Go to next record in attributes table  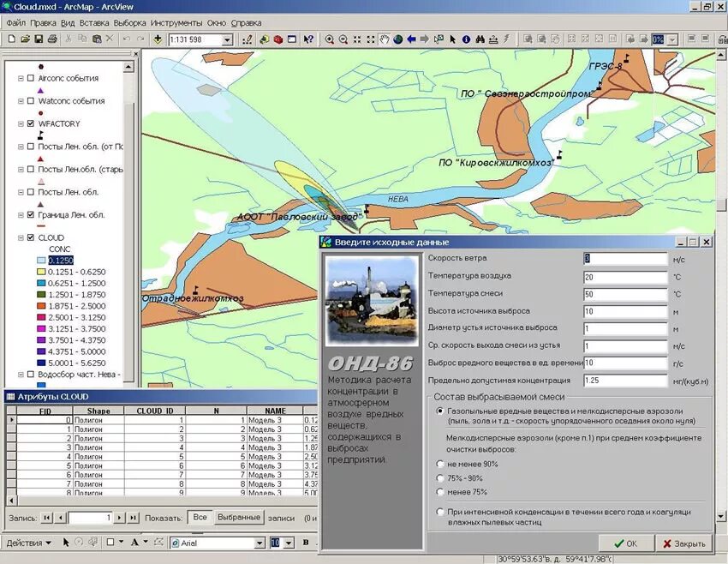click(x=120, y=518)
